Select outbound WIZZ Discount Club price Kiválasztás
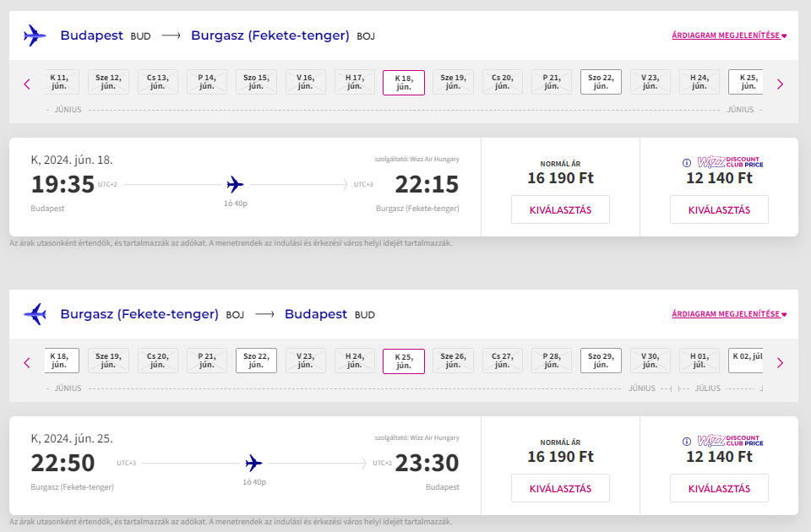 click(719, 209)
